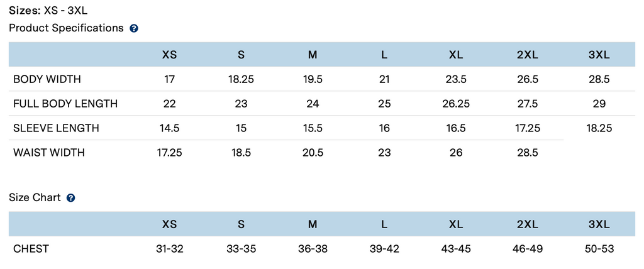Click the 26.25 full body length value

(x=456, y=104)
